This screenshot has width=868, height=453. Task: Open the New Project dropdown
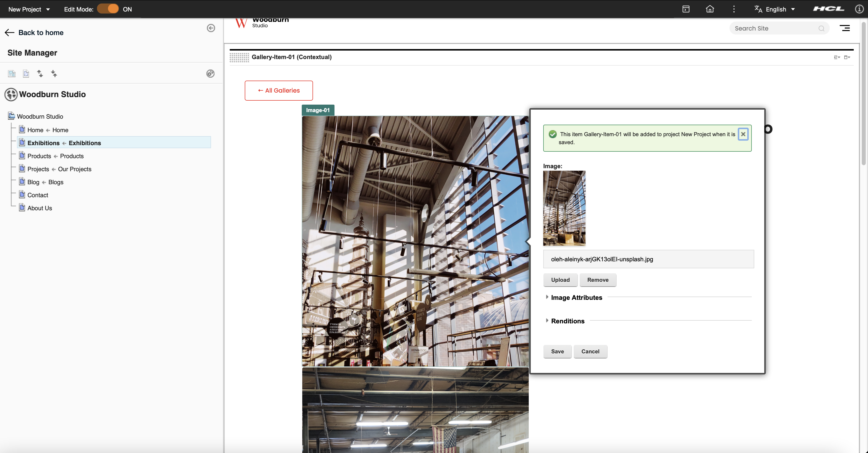[x=29, y=9]
